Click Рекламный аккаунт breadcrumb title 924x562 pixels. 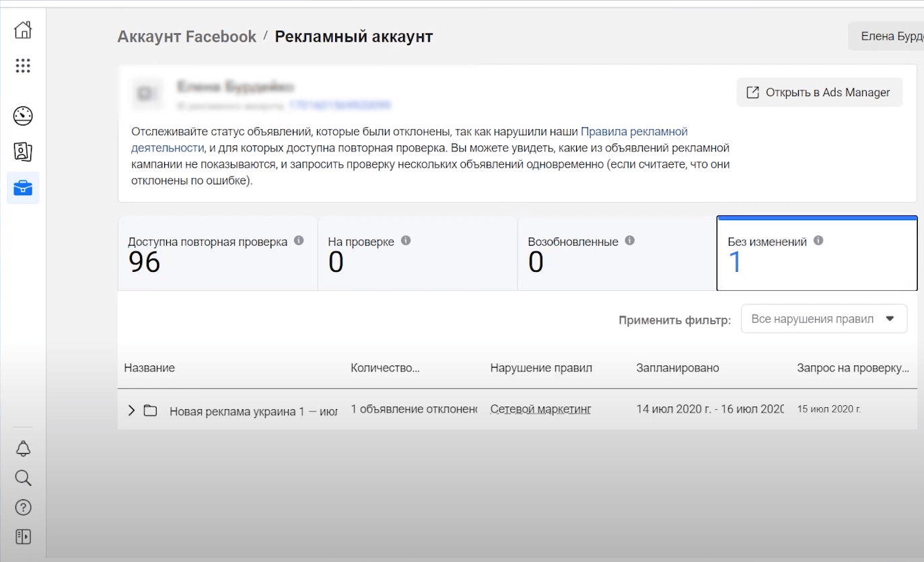click(x=354, y=36)
